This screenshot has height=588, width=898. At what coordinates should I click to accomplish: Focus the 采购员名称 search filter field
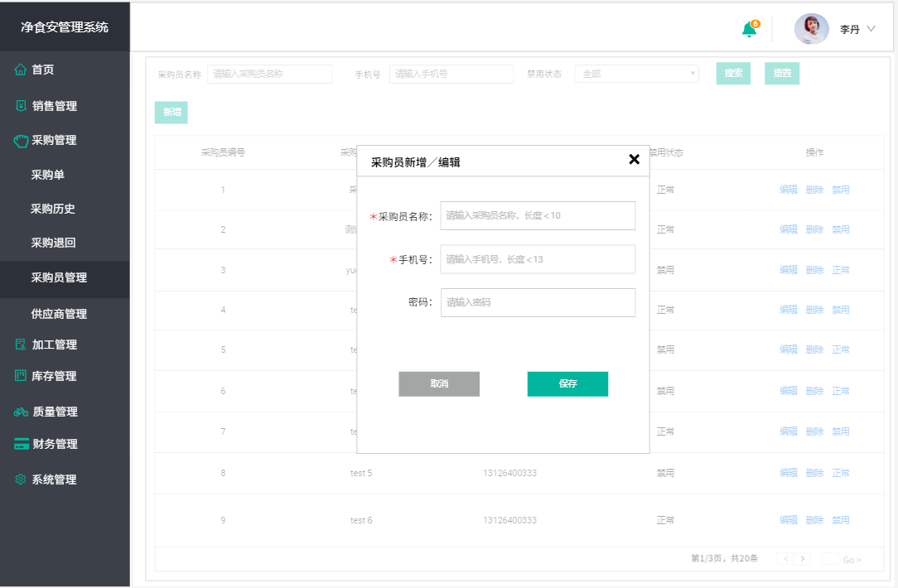coord(270,74)
